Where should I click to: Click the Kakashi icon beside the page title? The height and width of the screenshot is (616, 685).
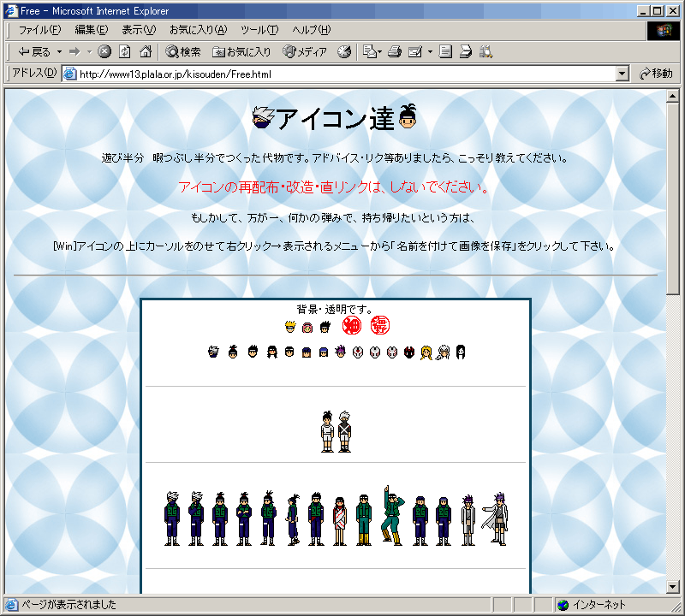click(x=264, y=117)
